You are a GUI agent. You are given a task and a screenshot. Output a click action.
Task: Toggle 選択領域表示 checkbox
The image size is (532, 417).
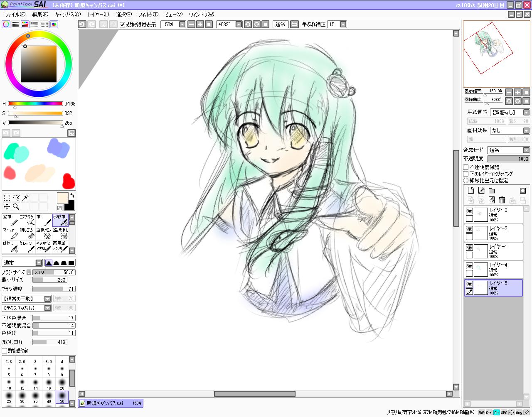coord(122,25)
